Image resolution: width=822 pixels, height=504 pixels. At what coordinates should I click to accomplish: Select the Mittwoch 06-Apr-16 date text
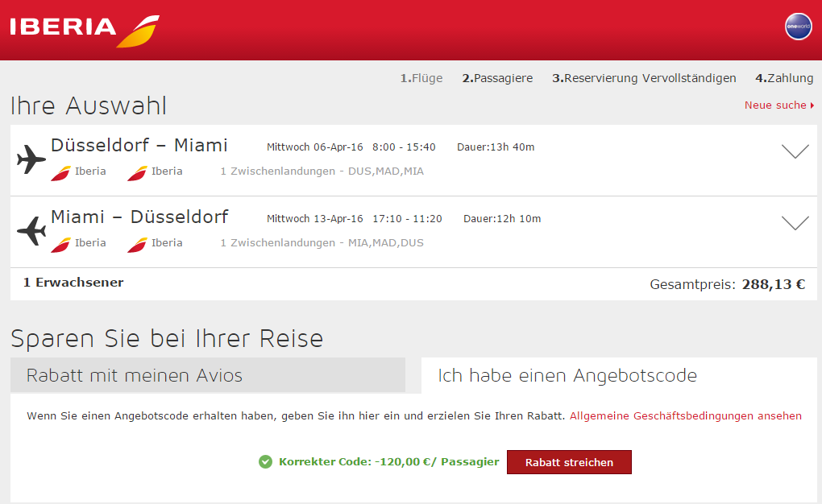pos(314,147)
